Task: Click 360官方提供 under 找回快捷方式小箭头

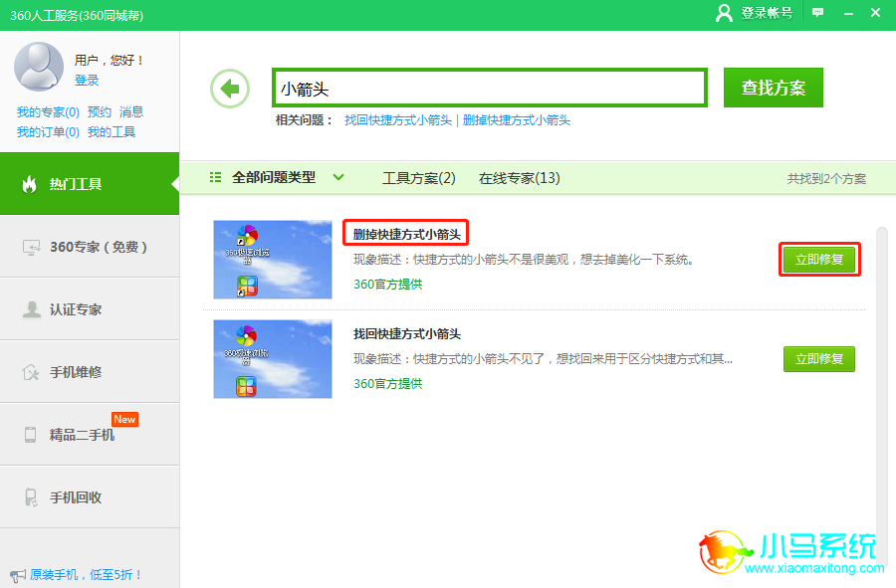Action: 388,383
